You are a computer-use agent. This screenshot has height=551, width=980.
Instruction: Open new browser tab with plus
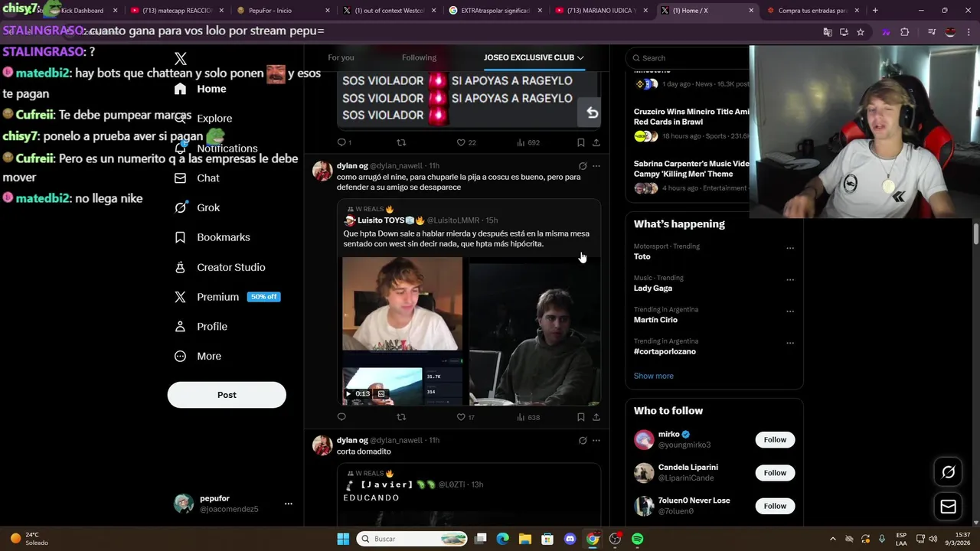click(x=875, y=11)
